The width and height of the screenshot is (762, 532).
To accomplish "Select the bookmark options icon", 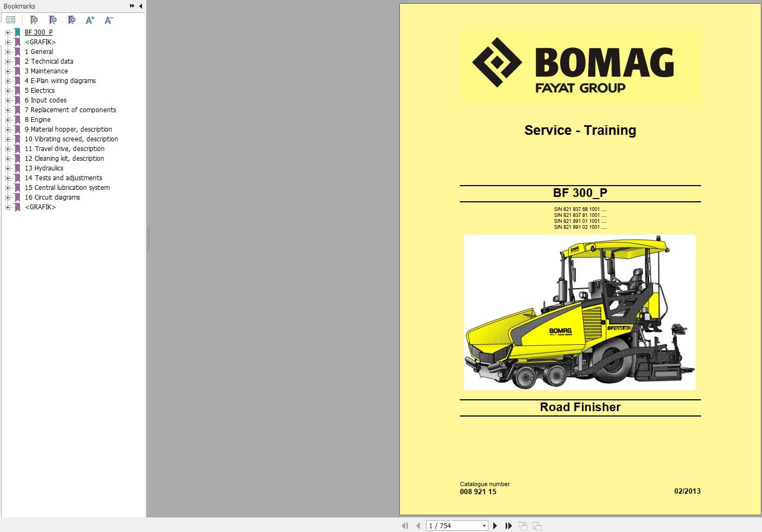I will [11, 19].
